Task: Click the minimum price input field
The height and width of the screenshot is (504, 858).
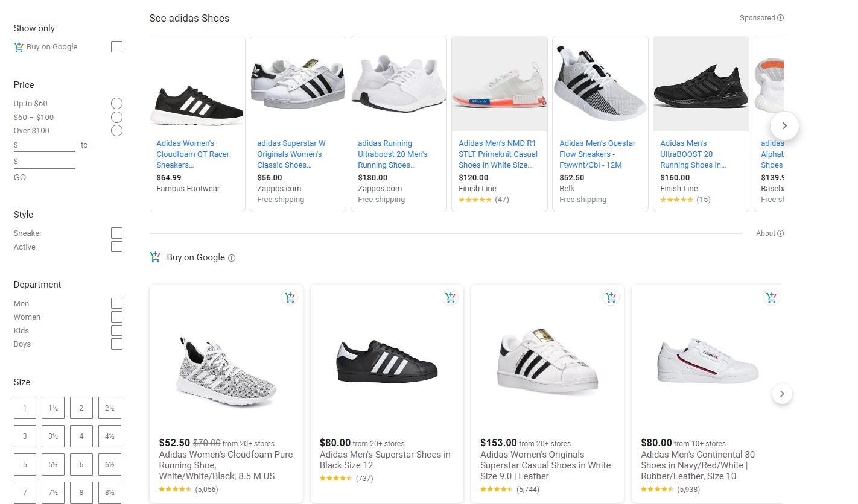Action: (x=45, y=145)
